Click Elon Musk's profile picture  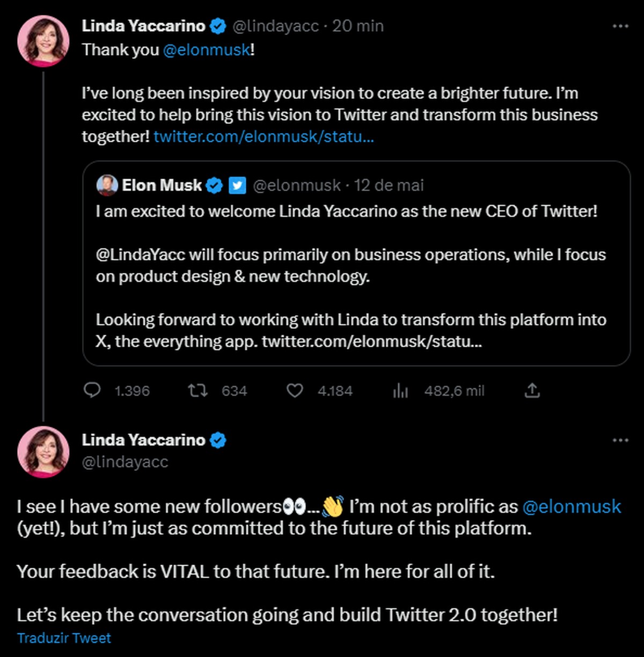click(x=107, y=185)
